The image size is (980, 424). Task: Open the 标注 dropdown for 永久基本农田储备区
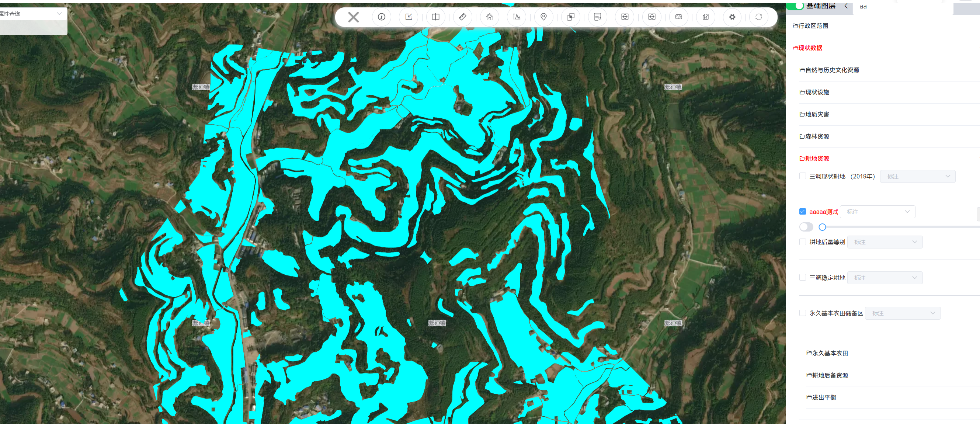coord(903,313)
